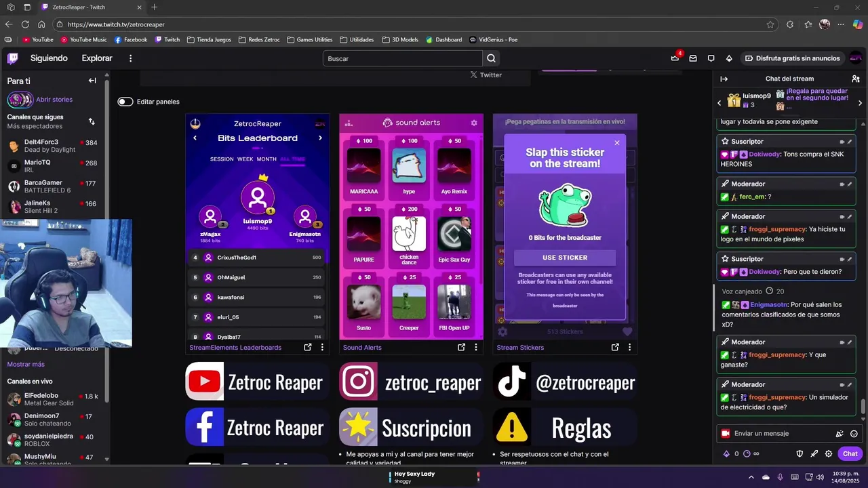Send message with Chat button
This screenshot has height=488, width=868.
850,453
